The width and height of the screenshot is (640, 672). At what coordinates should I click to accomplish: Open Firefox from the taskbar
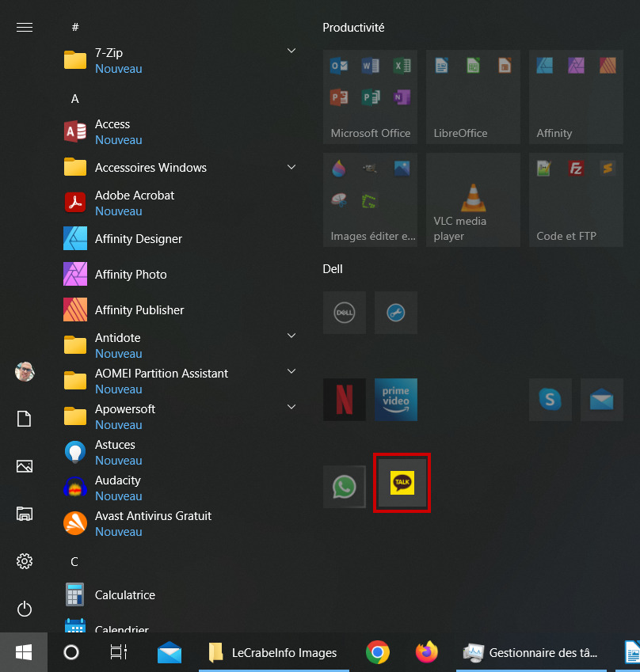[x=427, y=652]
